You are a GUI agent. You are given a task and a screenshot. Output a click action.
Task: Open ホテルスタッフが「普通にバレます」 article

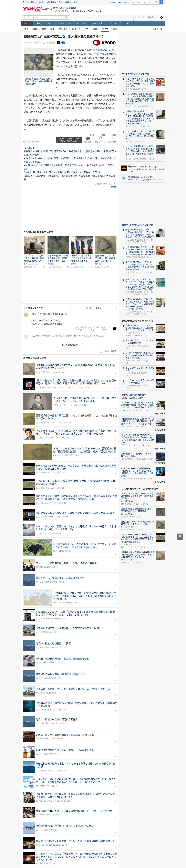pyautogui.click(x=76, y=528)
